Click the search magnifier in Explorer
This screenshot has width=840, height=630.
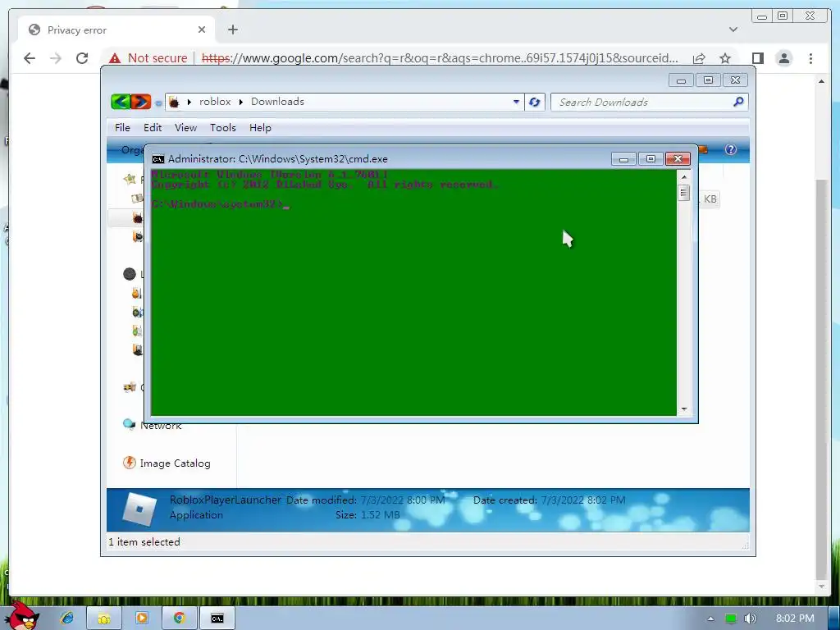(739, 101)
